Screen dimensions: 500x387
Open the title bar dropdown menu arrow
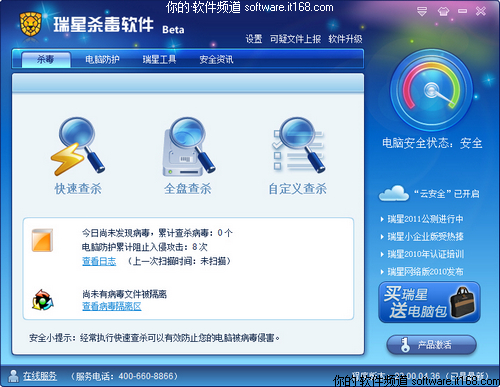(422, 11)
